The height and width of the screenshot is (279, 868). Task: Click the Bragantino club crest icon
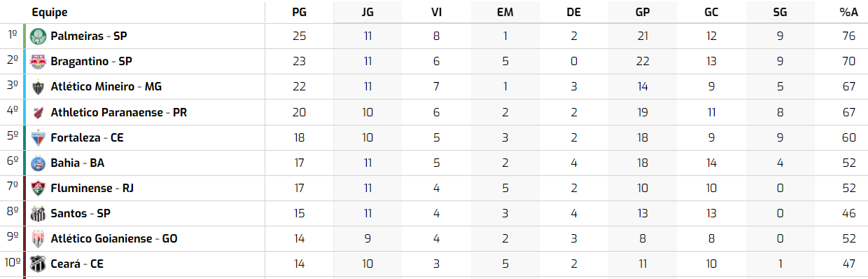coord(38,61)
